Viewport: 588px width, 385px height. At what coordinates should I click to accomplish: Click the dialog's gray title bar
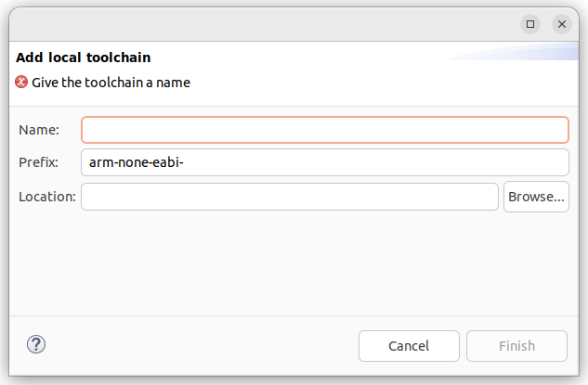(x=263, y=24)
